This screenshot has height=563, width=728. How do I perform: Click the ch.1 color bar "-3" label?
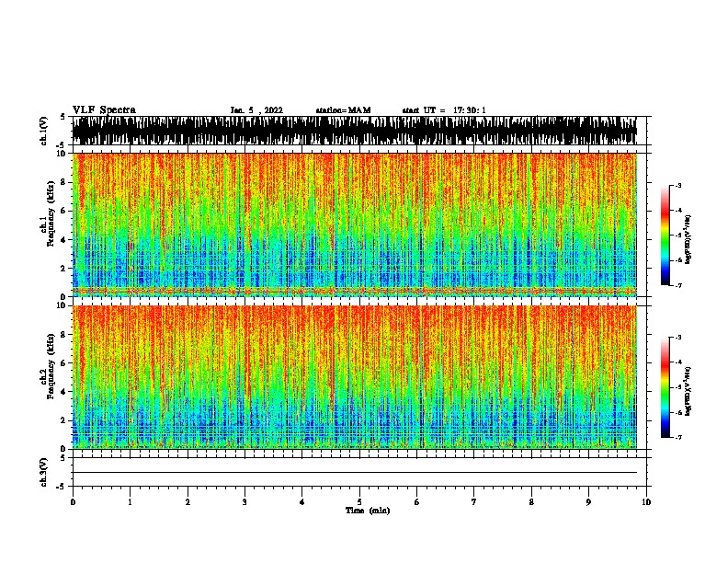(678, 186)
